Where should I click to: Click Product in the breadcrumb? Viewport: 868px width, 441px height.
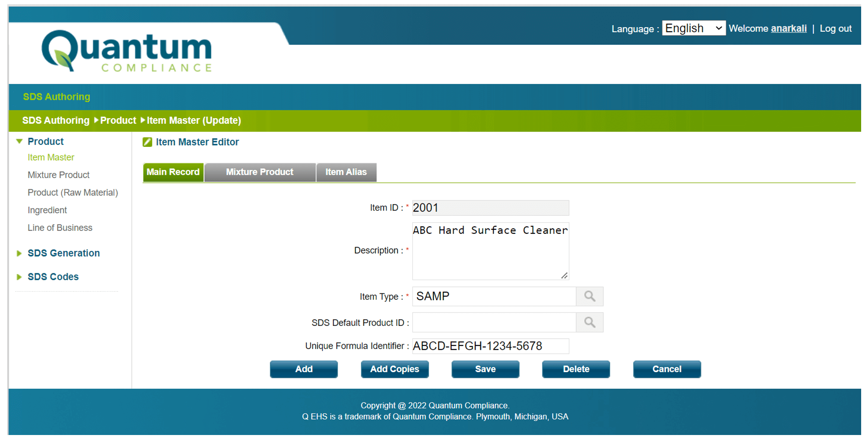click(118, 120)
